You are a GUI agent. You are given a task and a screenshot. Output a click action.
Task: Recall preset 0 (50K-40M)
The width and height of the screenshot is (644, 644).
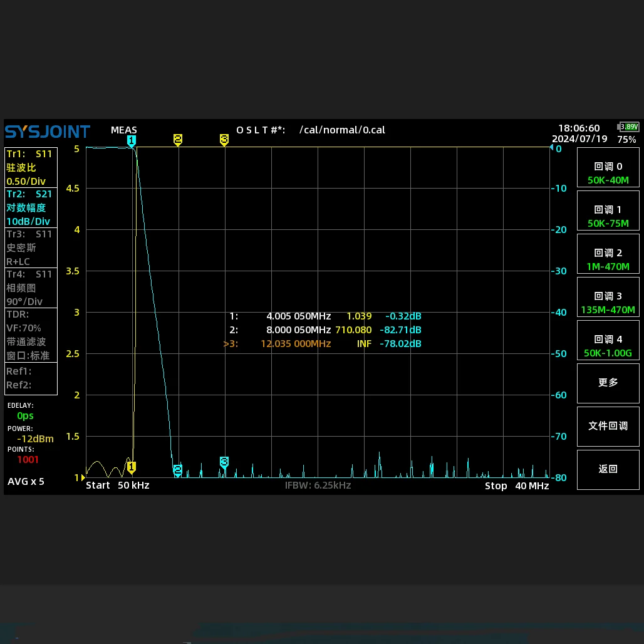(x=608, y=173)
